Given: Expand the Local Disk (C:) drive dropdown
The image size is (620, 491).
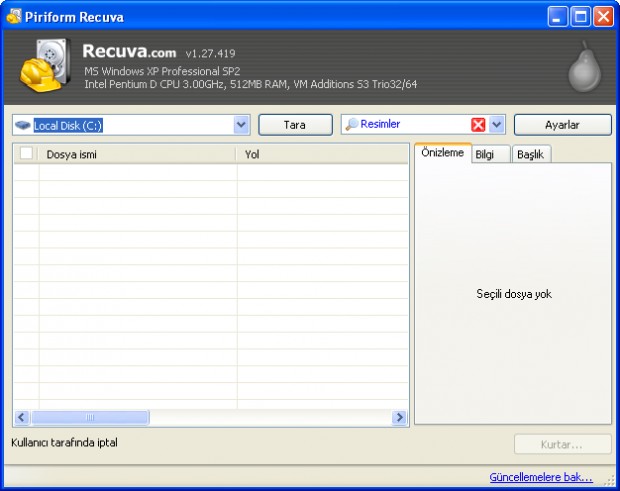Looking at the screenshot, I should pos(241,125).
